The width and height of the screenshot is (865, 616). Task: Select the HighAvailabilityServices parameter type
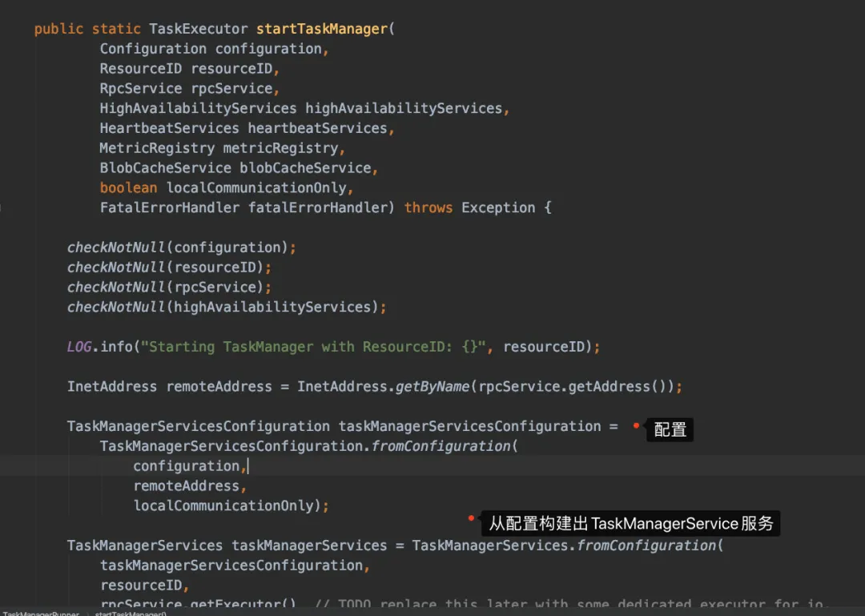(198, 108)
